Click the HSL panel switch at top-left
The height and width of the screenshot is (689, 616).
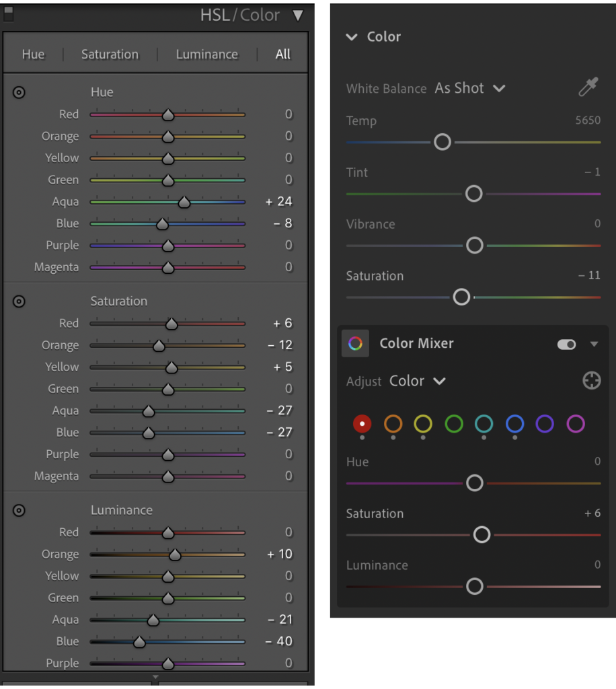8,13
